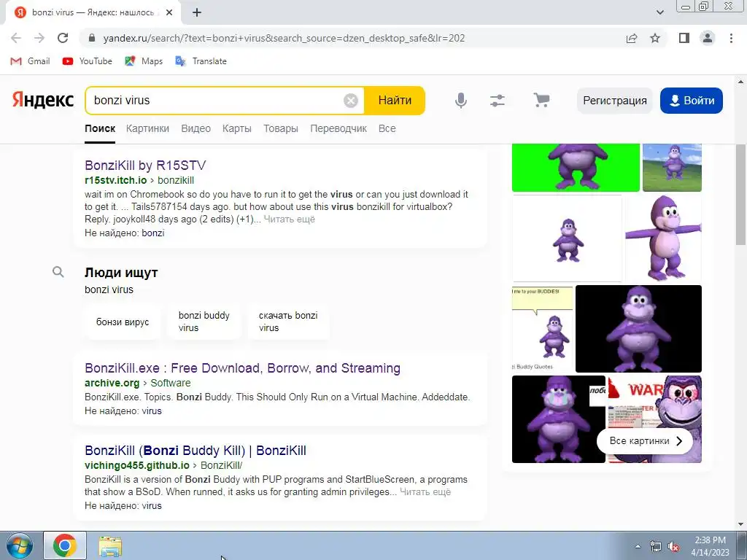This screenshot has width=747, height=560.
Task: Click the page vertical scrollbar thumb
Action: tap(741, 194)
